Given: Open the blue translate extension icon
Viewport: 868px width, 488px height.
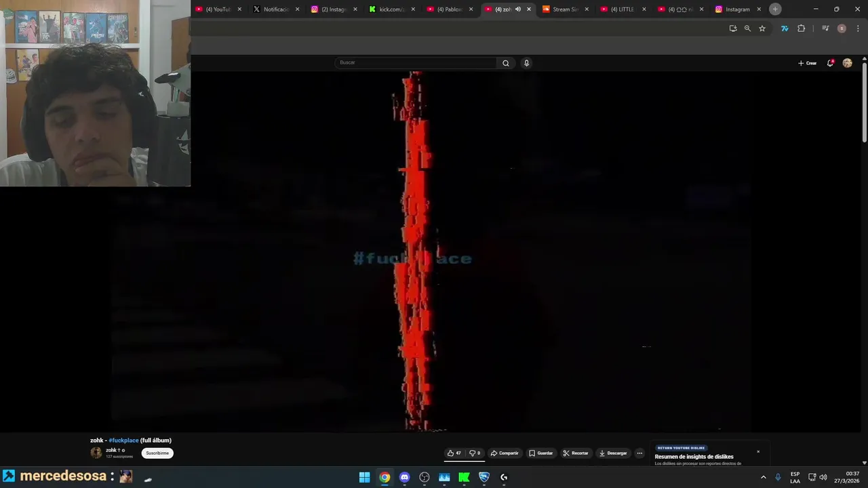Looking at the screenshot, I should [785, 28].
